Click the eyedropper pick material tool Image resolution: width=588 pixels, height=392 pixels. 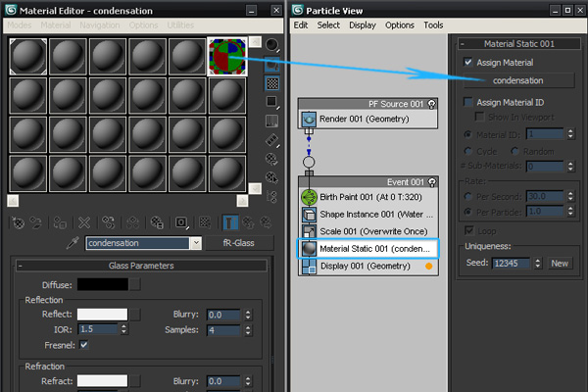[x=71, y=242]
